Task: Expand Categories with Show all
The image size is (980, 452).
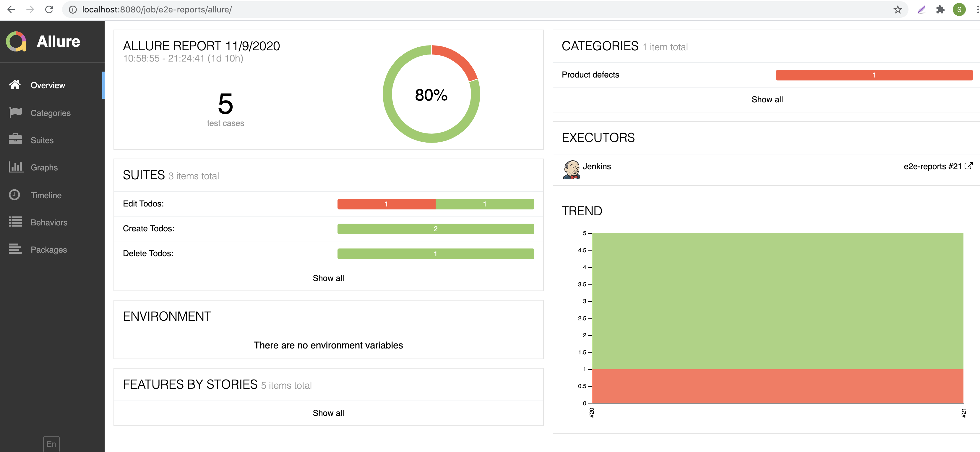Action: pos(767,99)
